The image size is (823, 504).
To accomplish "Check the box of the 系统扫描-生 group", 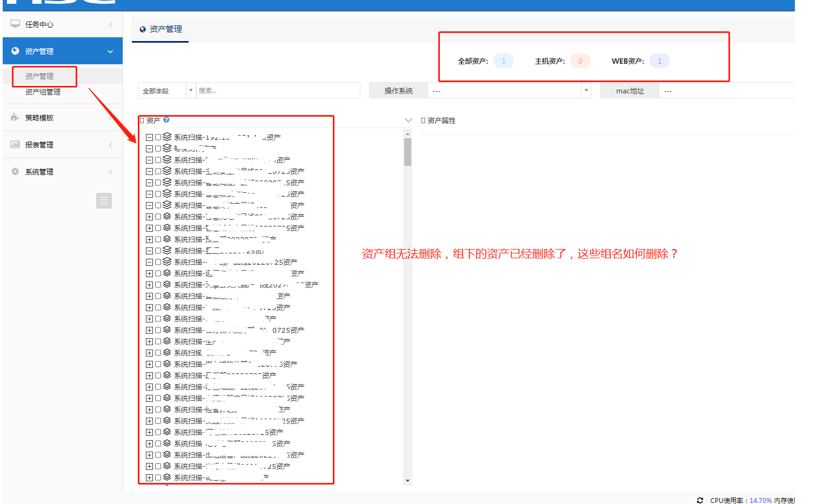I will [158, 341].
